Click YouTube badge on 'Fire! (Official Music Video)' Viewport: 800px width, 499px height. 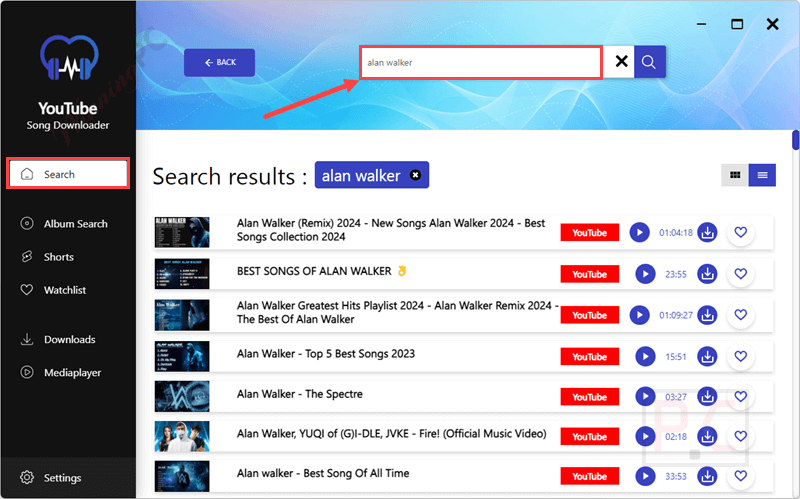tap(589, 437)
